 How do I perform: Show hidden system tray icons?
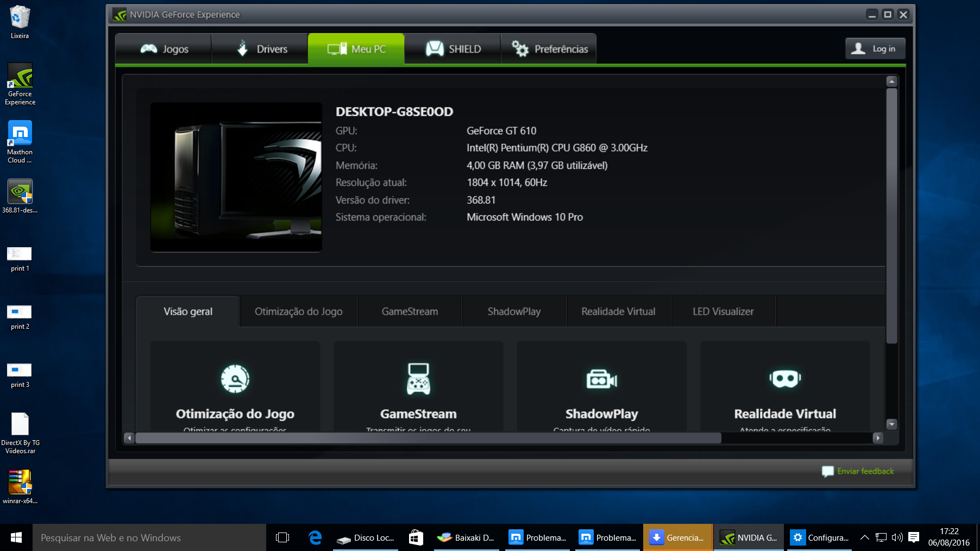pyautogui.click(x=864, y=537)
